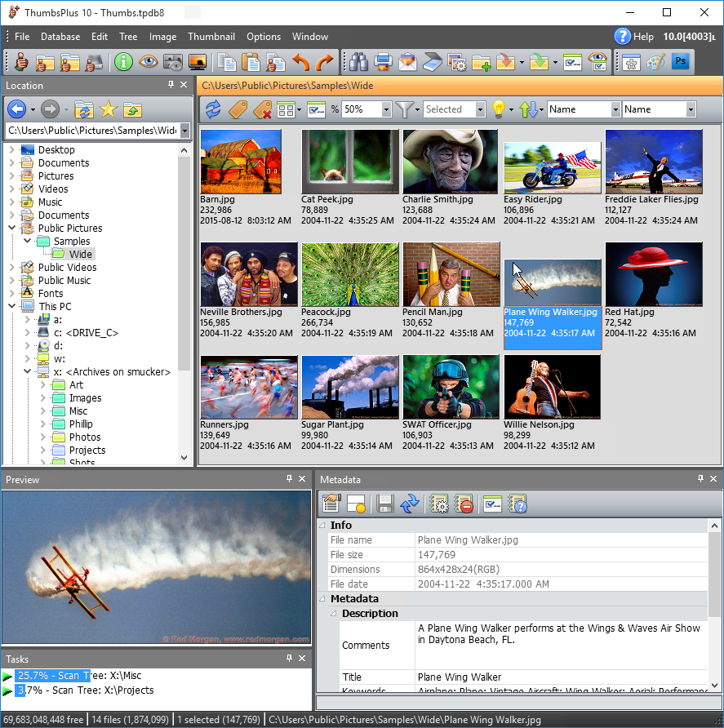Expand the Art folder in tree

[43, 385]
